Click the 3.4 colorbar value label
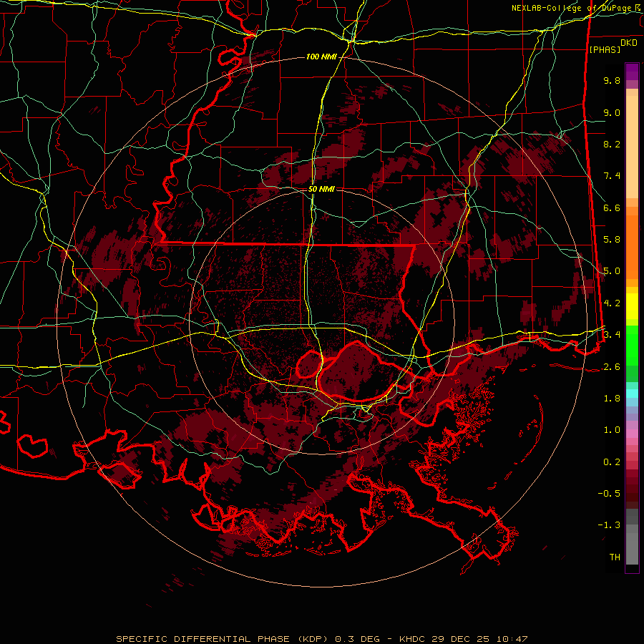 pos(612,335)
